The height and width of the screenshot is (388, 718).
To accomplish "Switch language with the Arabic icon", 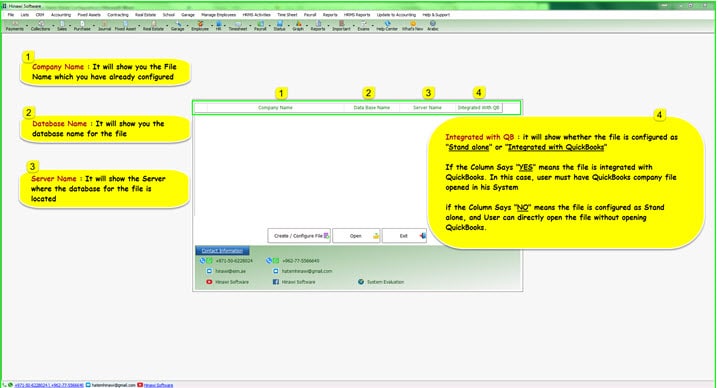I will tap(433, 26).
